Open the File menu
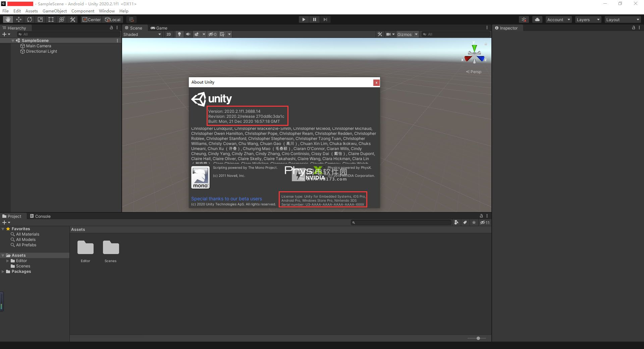 [6, 11]
